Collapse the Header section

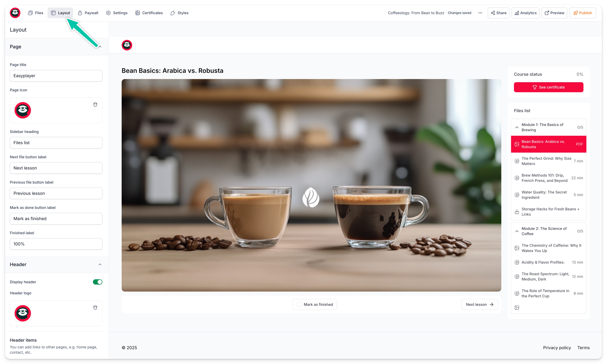[100, 264]
